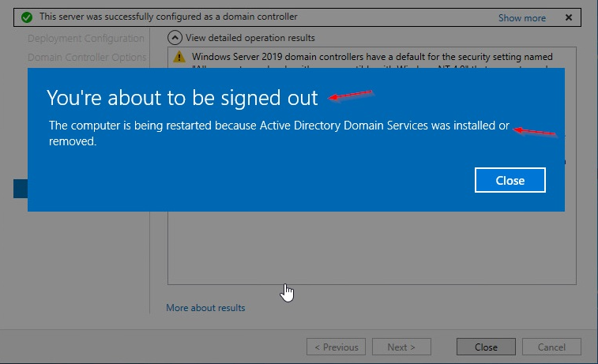Click the wizard's bottom Close button
Viewport: 598px width, 364px height.
tap(486, 347)
